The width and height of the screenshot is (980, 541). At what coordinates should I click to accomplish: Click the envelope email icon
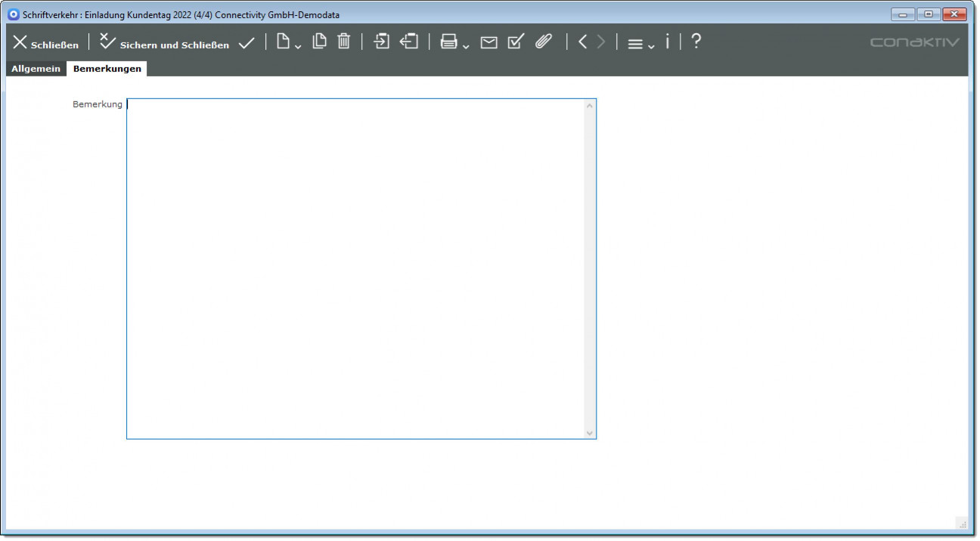point(489,42)
